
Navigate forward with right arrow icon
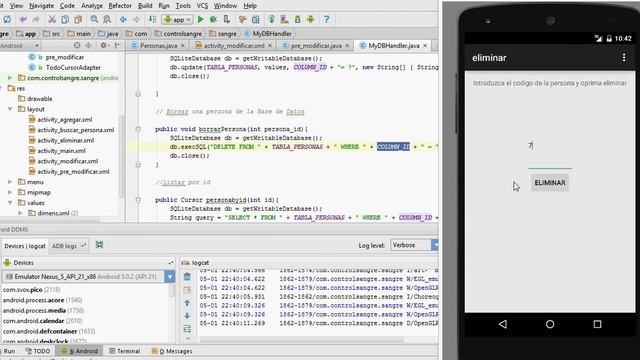coord(136,19)
